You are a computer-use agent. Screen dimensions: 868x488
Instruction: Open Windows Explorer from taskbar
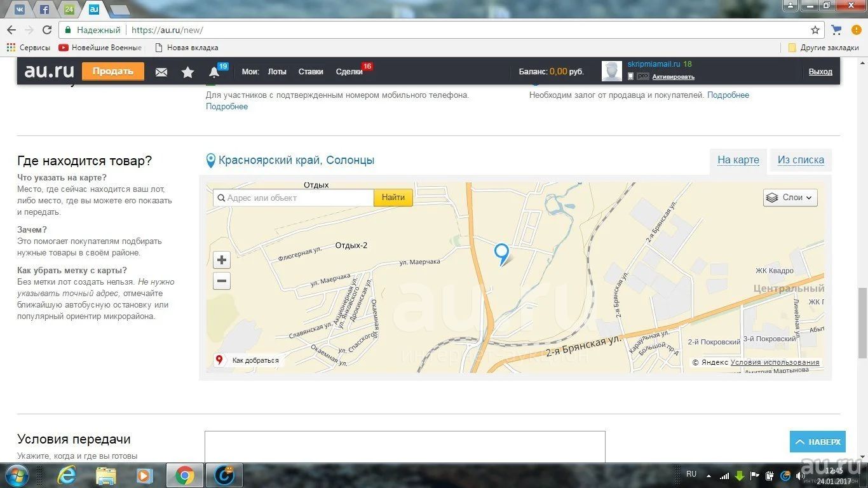(105, 475)
